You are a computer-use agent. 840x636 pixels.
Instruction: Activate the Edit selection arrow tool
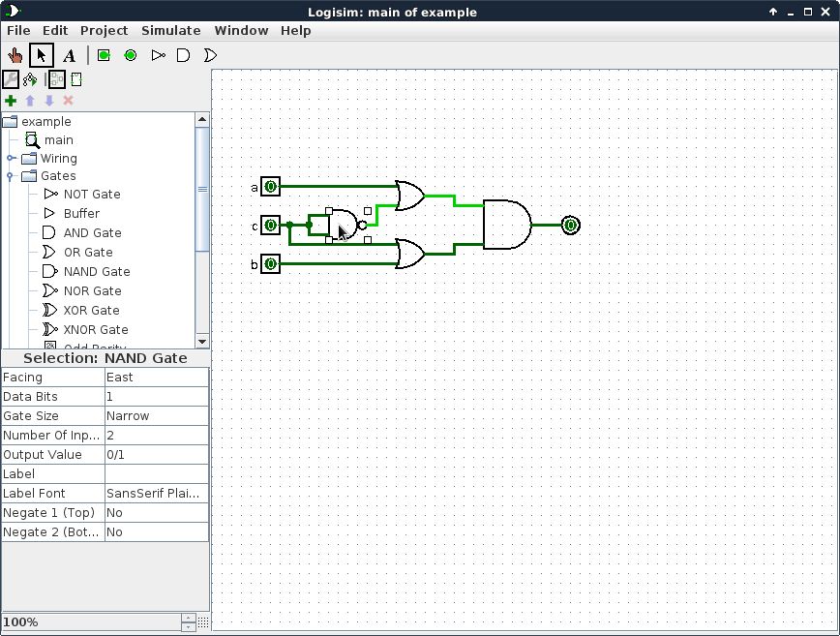pyautogui.click(x=41, y=55)
